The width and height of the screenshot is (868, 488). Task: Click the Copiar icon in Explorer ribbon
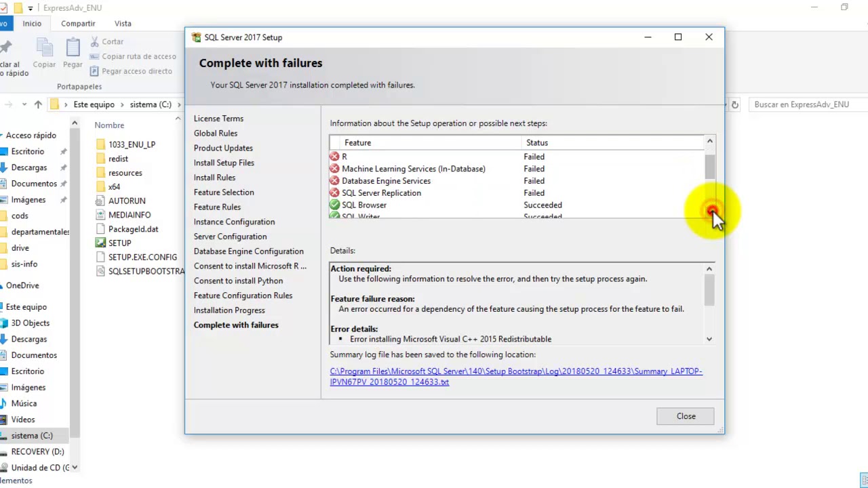pyautogui.click(x=44, y=47)
